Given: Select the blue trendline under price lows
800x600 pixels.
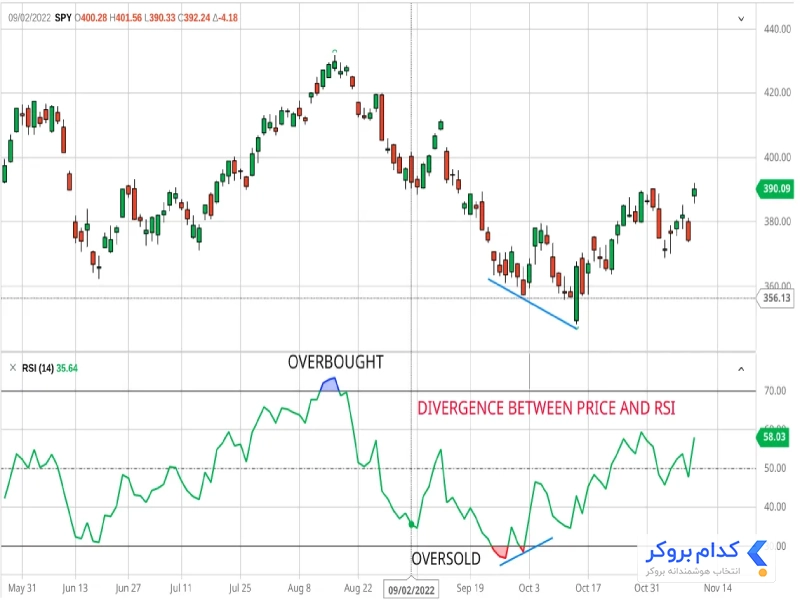Looking at the screenshot, I should (x=533, y=304).
